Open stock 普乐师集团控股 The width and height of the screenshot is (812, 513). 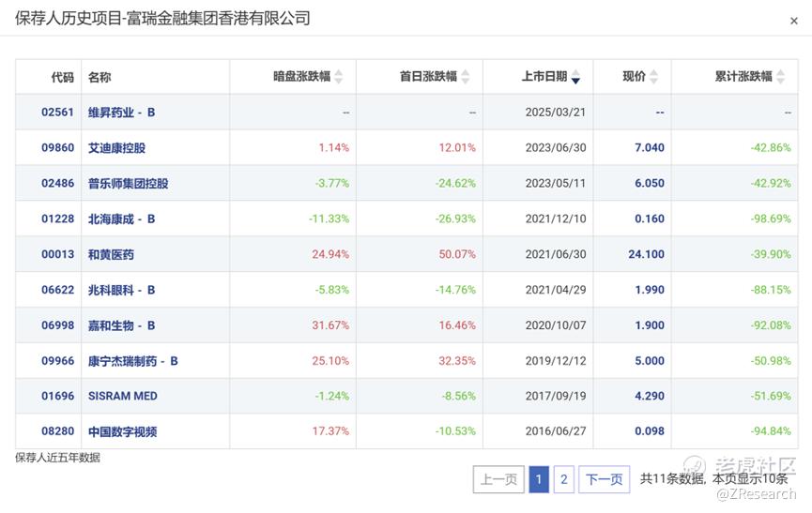click(x=128, y=184)
